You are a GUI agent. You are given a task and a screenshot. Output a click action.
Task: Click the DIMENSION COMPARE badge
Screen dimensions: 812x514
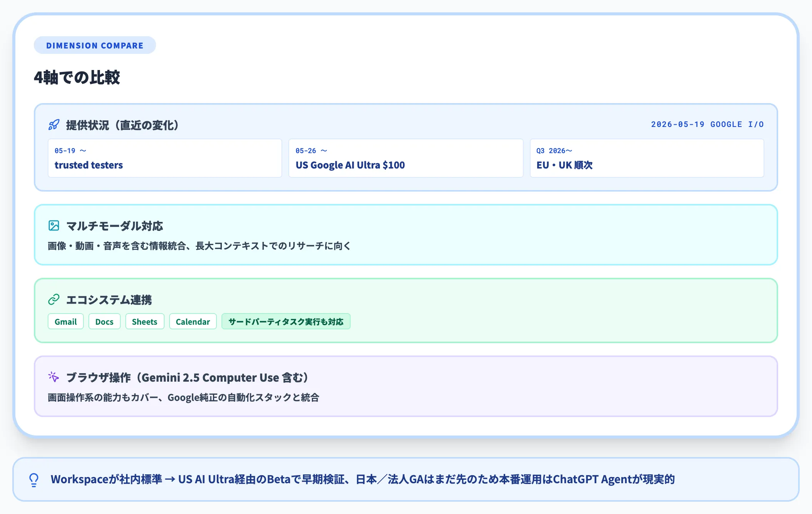pos(95,45)
